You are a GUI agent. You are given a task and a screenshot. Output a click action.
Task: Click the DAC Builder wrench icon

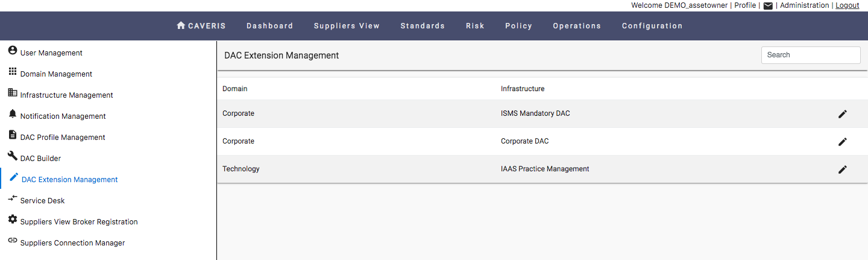pos(13,156)
